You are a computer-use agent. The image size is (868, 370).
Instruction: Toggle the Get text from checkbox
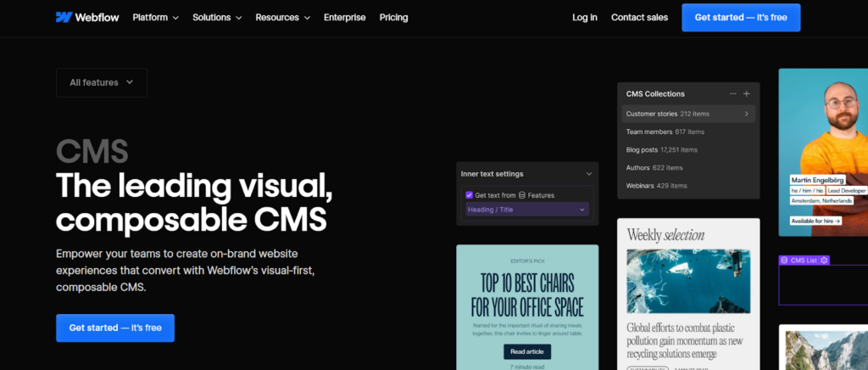pyautogui.click(x=469, y=195)
